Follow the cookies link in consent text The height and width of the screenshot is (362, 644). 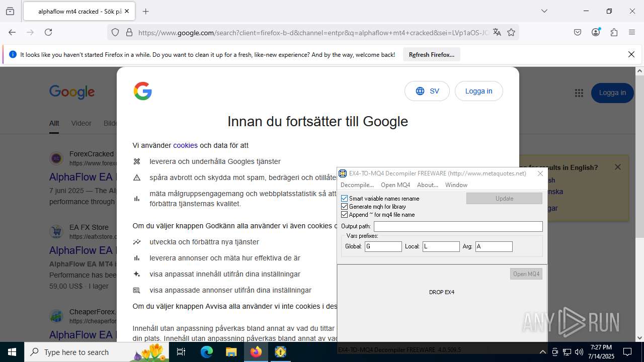coord(185,145)
